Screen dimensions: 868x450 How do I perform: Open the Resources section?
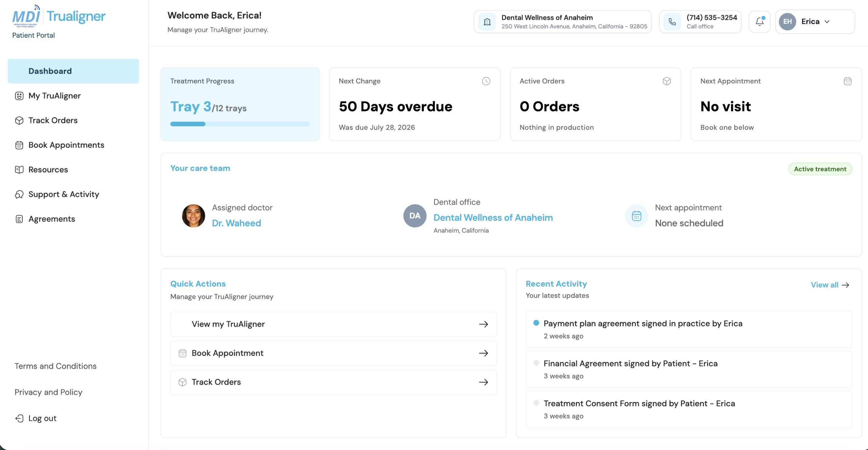click(48, 170)
